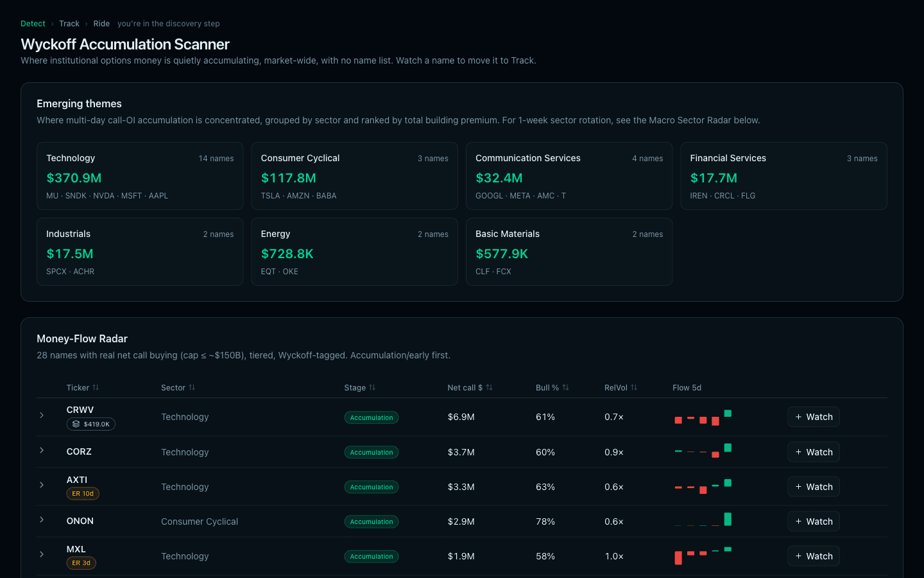924x578 pixels.
Task: Click the Money-Flow Radar heading
Action: [x=82, y=338]
